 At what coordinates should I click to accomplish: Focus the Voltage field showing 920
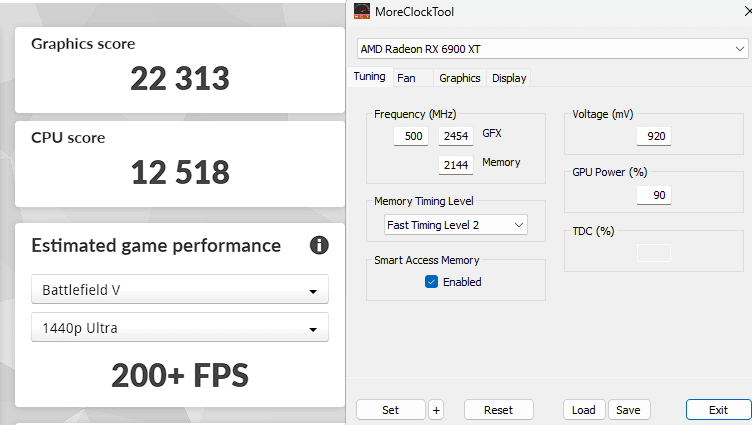[654, 136]
